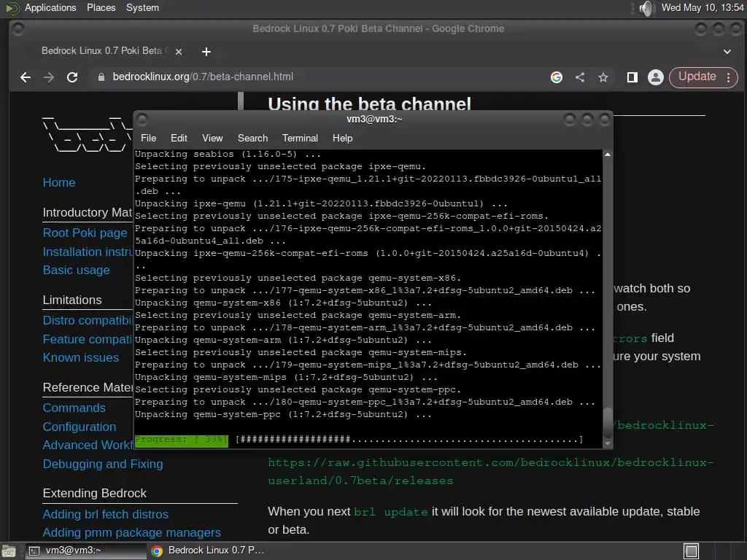Open Chrome side panel
Screen dimensions: 747x560
632,77
